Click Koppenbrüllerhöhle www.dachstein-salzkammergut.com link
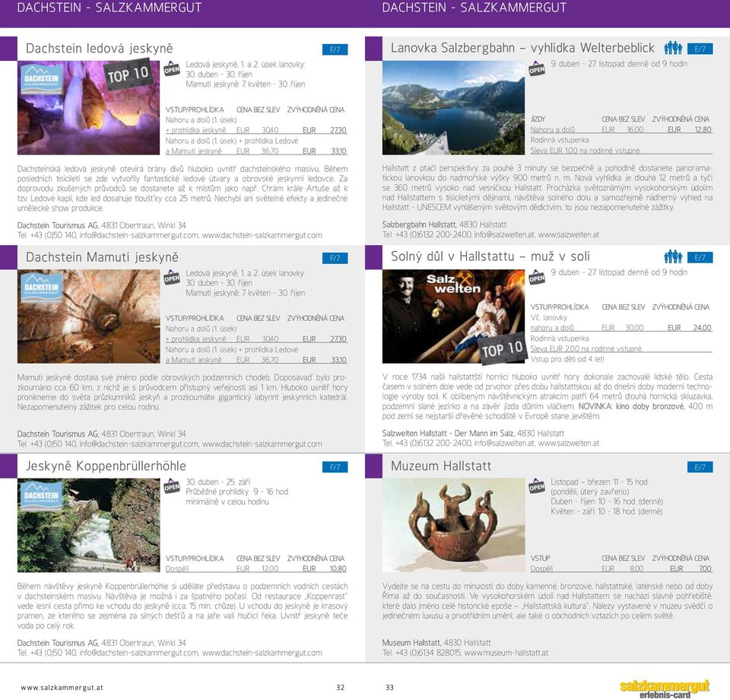The width and height of the screenshot is (730, 700). pyautogui.click(x=262, y=653)
